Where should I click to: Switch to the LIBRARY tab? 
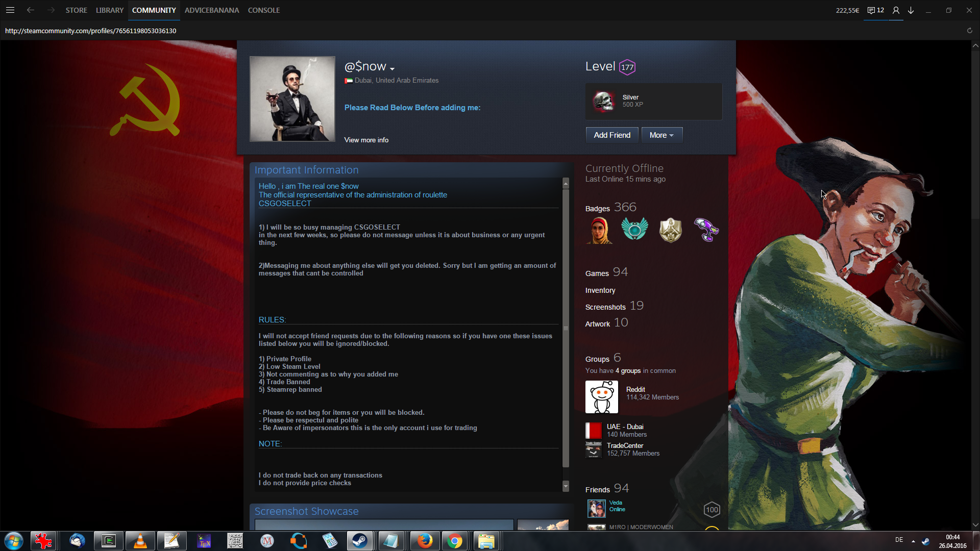109,10
